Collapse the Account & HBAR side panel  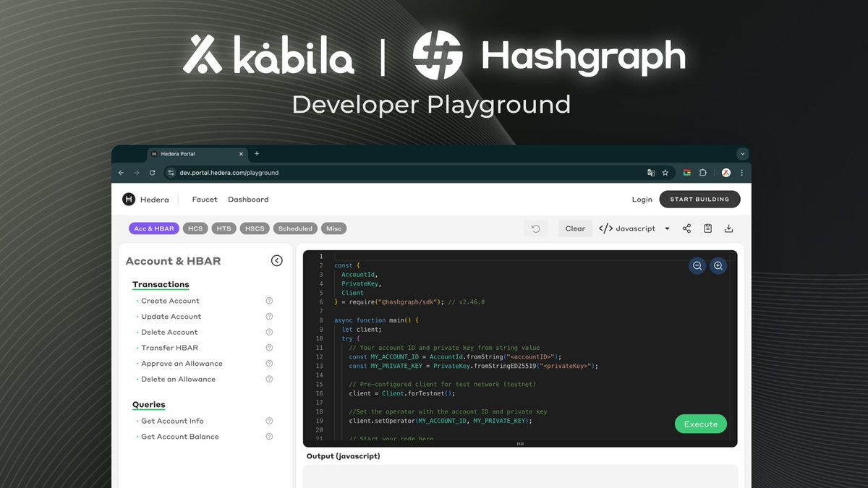point(277,261)
